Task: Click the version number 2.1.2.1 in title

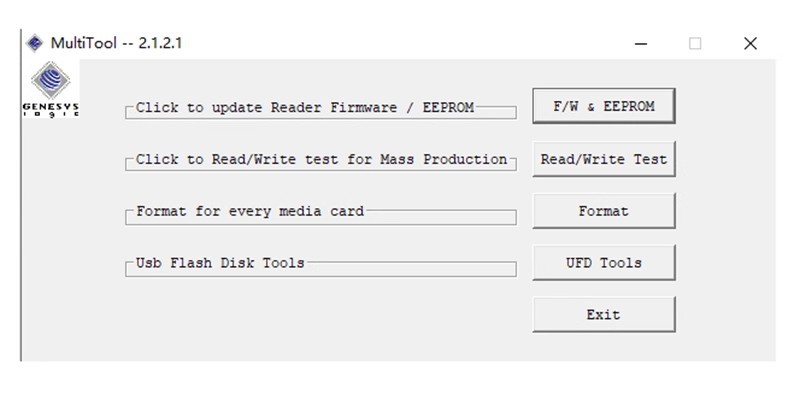Action: (160, 43)
